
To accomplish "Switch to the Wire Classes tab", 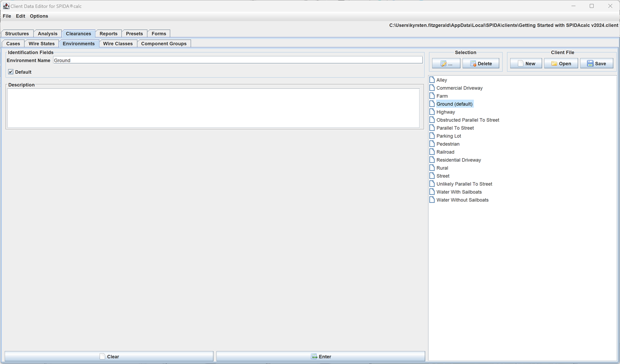I will point(118,44).
